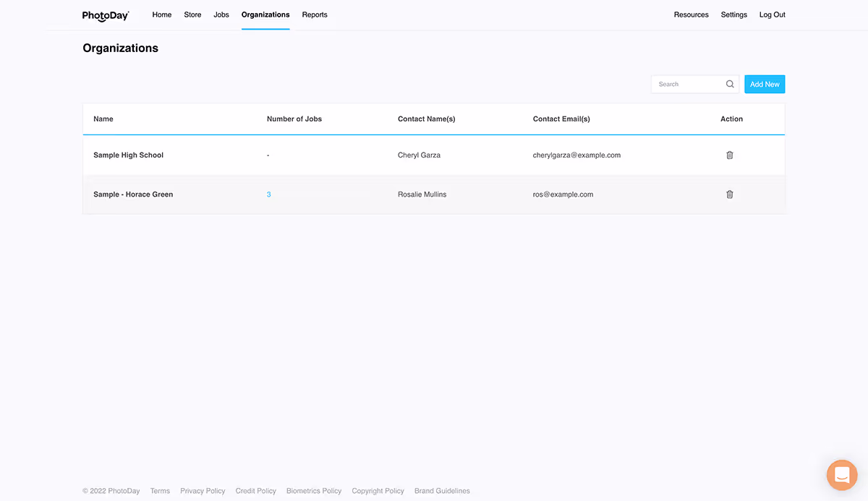Select contact name Cheryl Garza
This screenshot has height=501, width=868.
[x=419, y=155]
